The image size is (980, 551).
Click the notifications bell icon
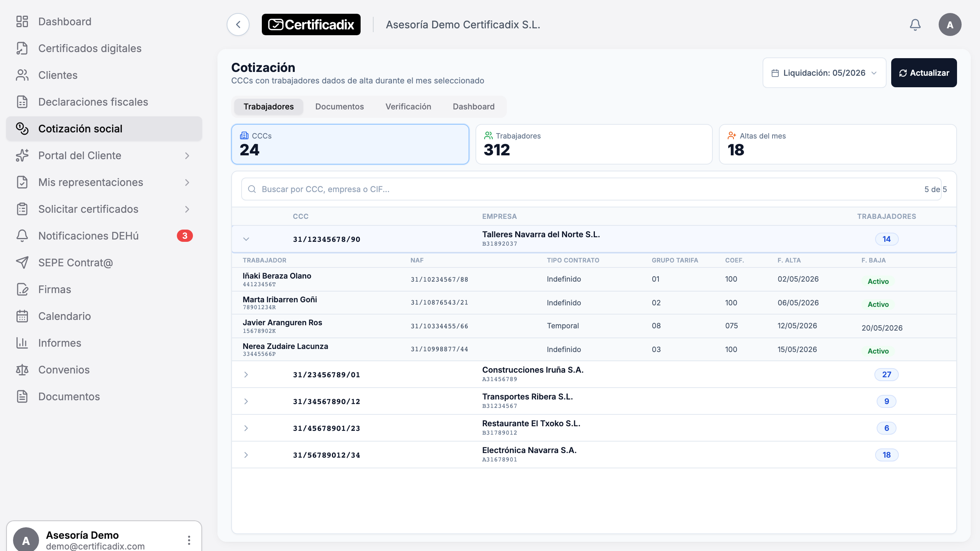tap(915, 25)
